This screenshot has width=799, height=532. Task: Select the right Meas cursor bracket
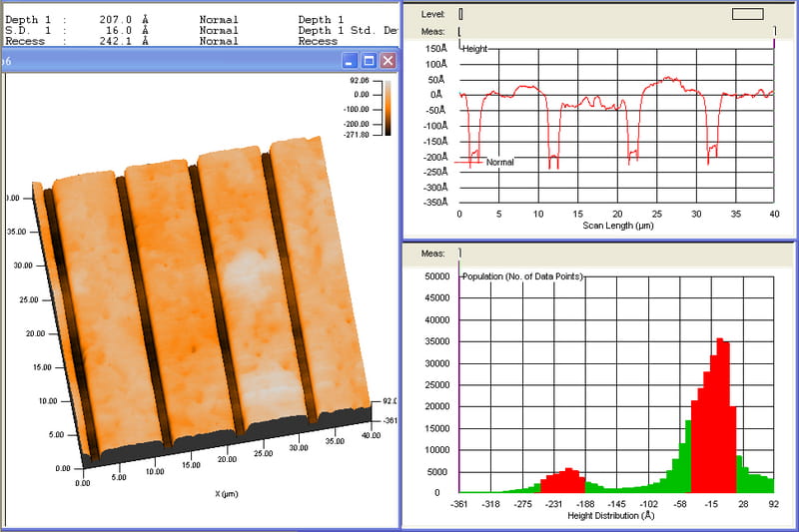pos(775,32)
